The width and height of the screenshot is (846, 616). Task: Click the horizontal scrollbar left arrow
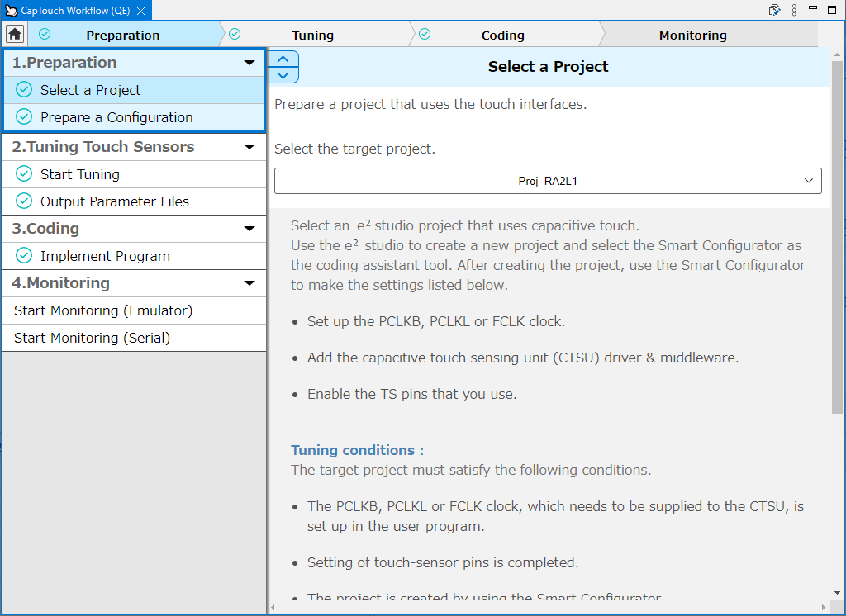(273, 607)
